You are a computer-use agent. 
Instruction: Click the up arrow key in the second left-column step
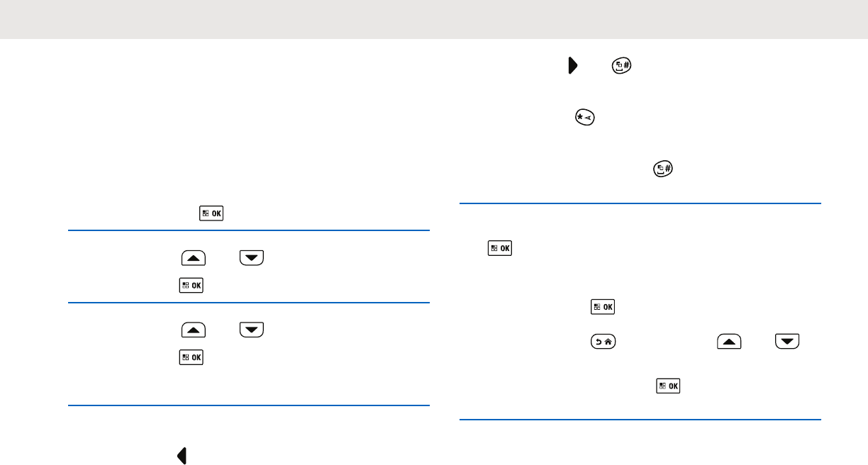tap(194, 330)
